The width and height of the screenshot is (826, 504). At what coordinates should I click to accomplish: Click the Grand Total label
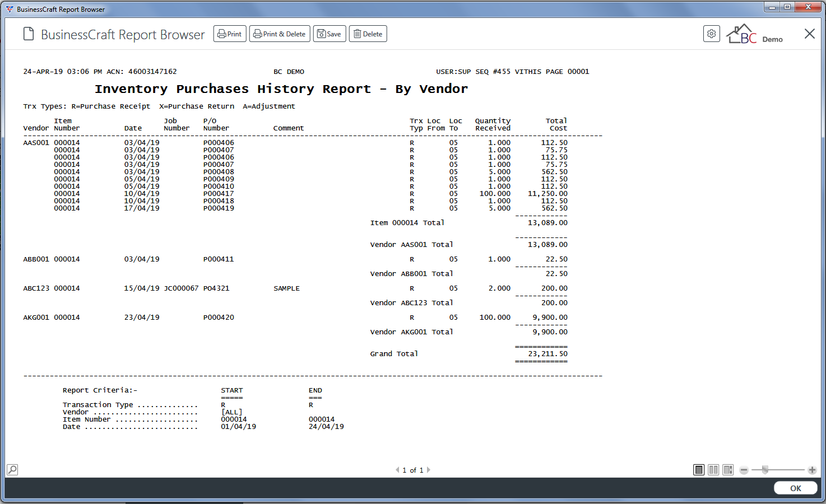[394, 354]
